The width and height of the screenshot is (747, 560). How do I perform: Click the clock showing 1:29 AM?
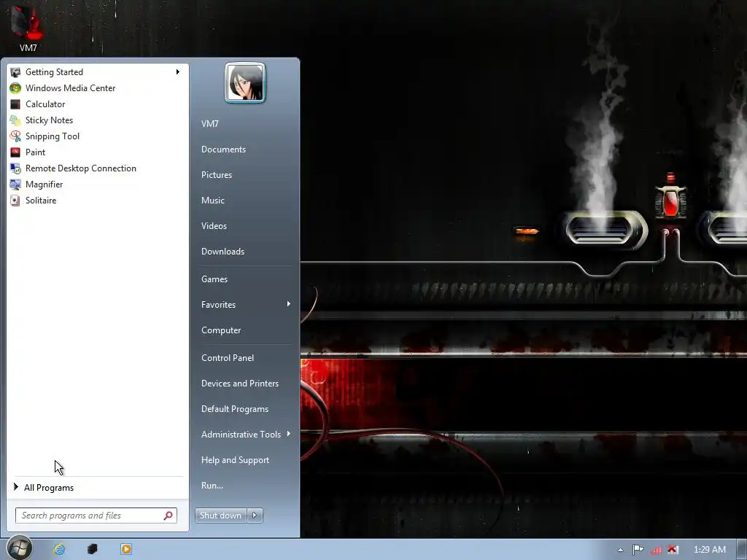click(x=709, y=550)
